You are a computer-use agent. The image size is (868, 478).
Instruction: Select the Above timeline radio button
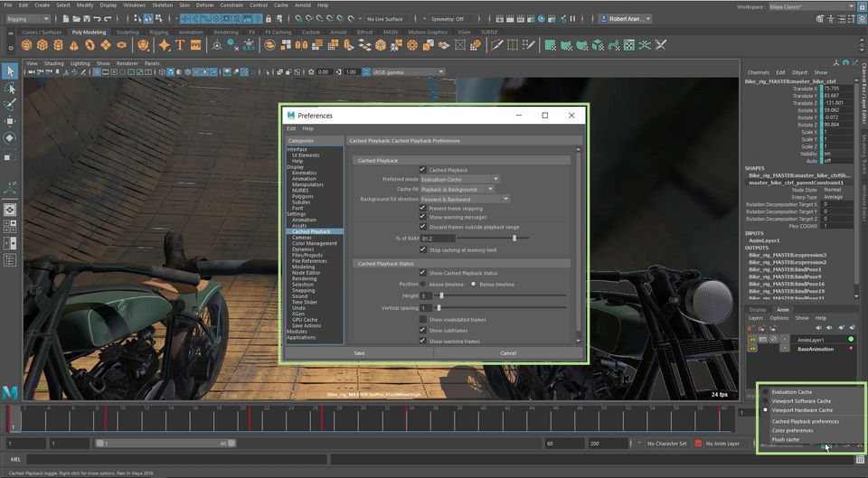424,284
